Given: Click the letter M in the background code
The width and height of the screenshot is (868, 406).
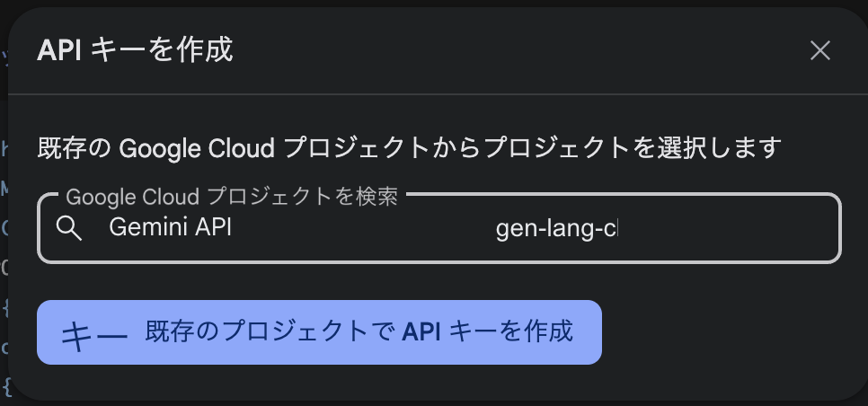Looking at the screenshot, I should [4, 188].
